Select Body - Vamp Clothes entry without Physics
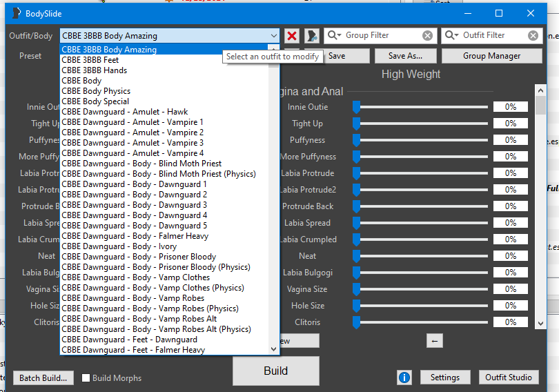The width and height of the screenshot is (559, 392). click(x=164, y=277)
